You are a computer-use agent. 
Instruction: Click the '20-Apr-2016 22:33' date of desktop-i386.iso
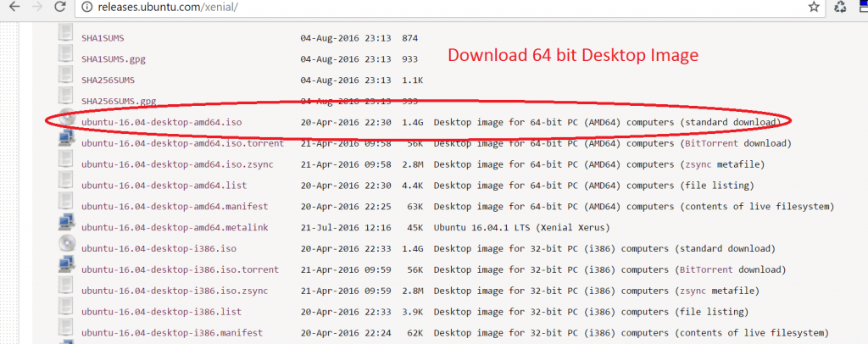[346, 248]
